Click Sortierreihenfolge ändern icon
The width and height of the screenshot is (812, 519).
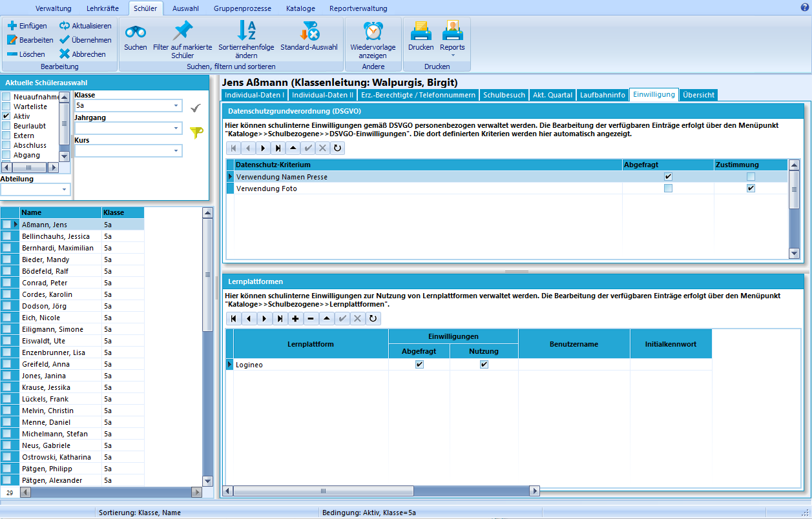pos(246,30)
